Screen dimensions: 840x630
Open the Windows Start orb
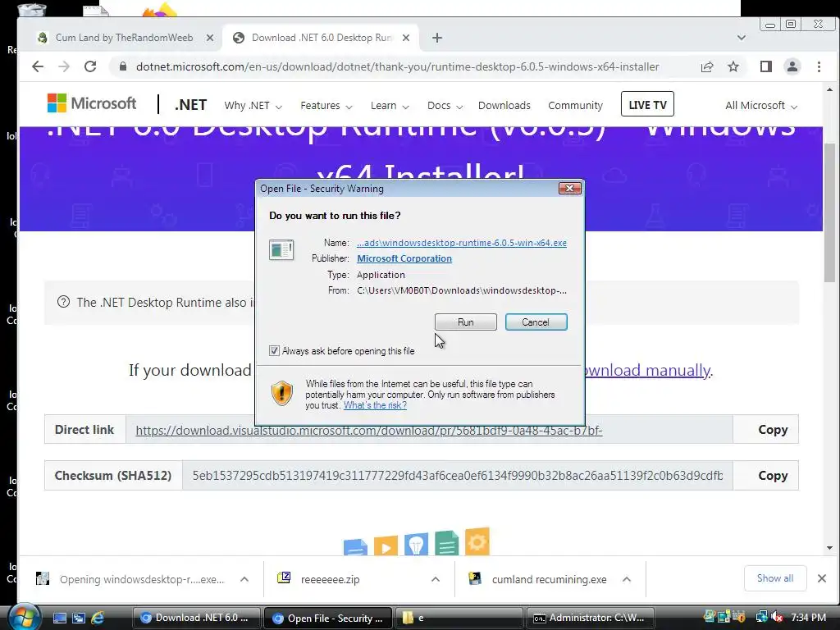click(x=24, y=617)
